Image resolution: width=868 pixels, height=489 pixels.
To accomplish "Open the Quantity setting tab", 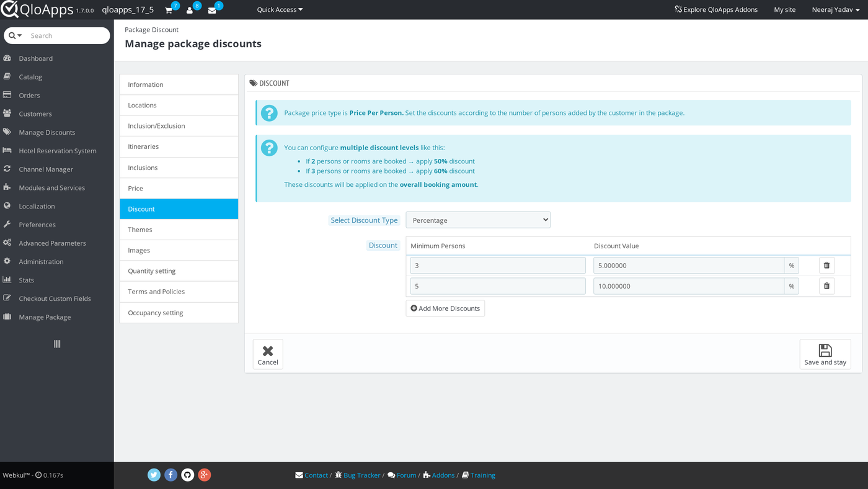I will 179,271.
